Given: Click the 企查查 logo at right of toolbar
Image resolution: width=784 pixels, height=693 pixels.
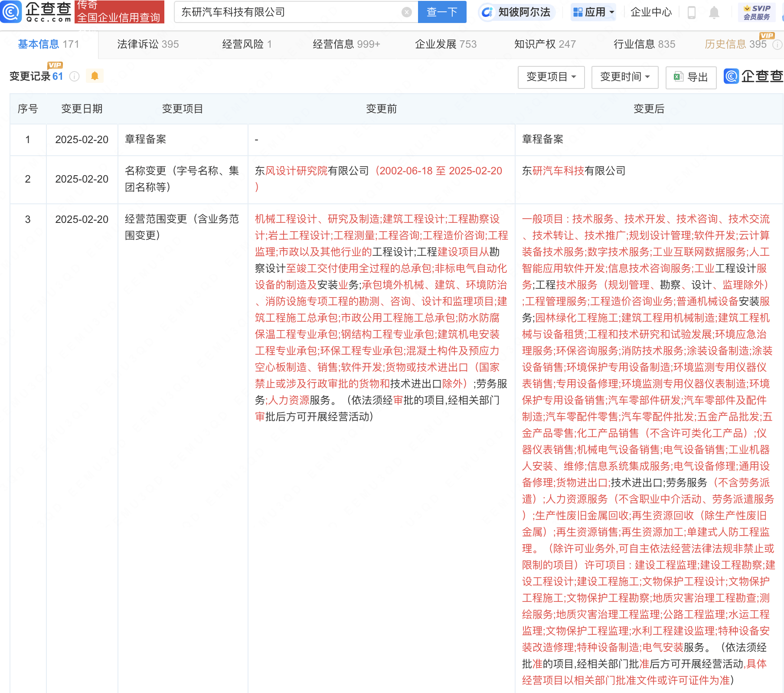Looking at the screenshot, I should 754,76.
